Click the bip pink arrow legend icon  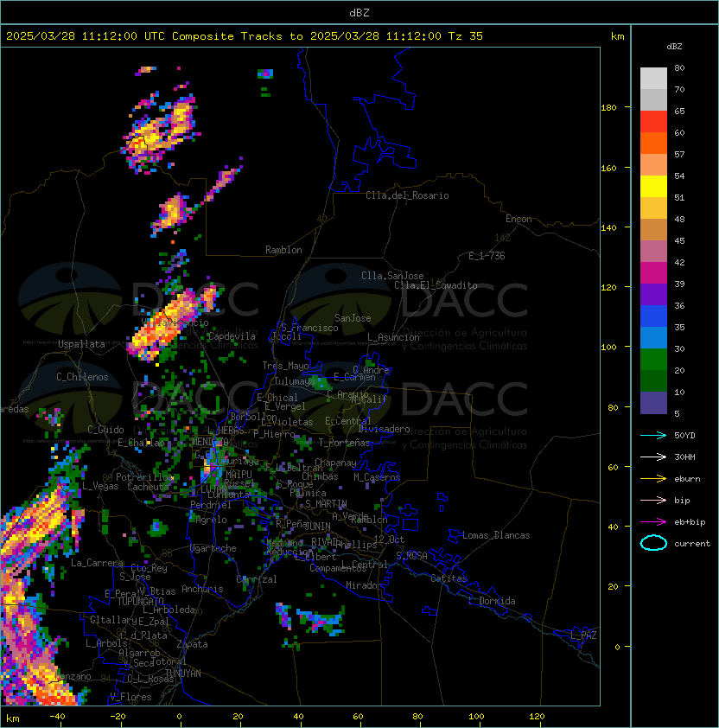click(x=653, y=500)
